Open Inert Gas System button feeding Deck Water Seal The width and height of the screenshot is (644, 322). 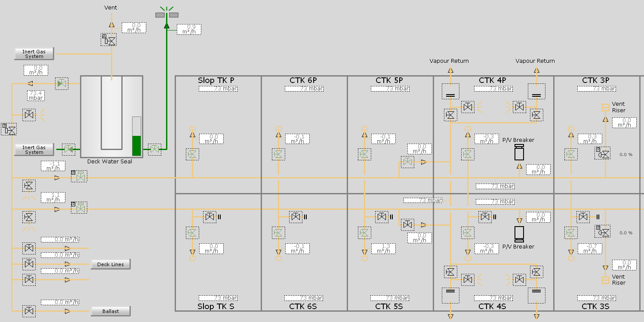(x=34, y=150)
